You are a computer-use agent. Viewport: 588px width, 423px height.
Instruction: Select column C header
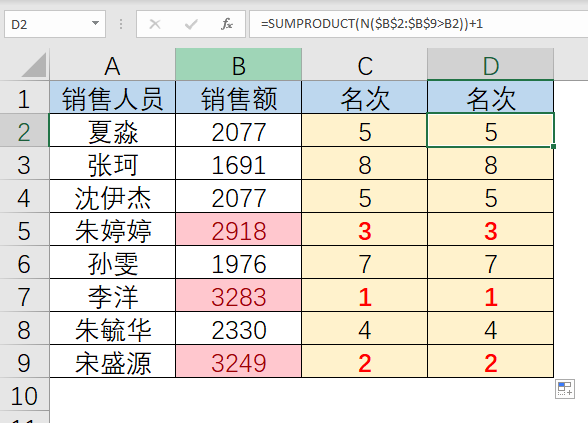pyautogui.click(x=364, y=64)
